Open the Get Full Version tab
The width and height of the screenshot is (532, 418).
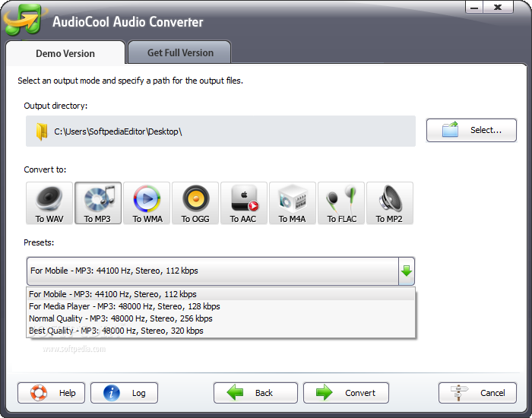pos(180,52)
